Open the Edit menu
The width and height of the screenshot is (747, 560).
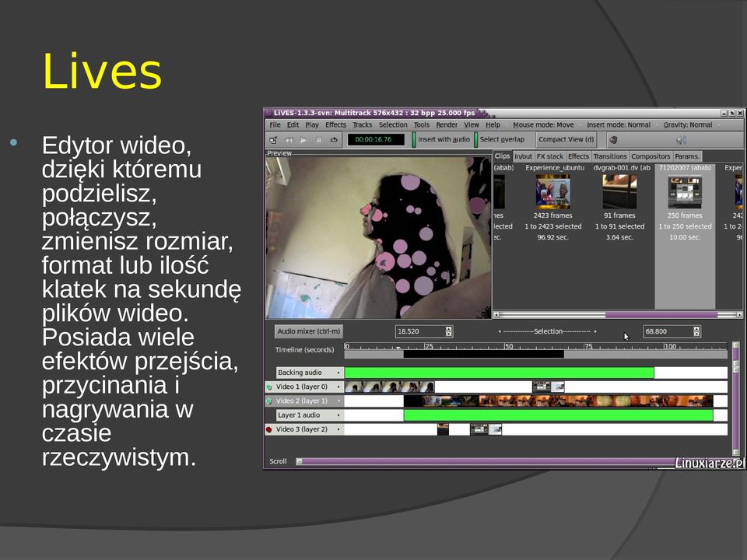(x=293, y=124)
